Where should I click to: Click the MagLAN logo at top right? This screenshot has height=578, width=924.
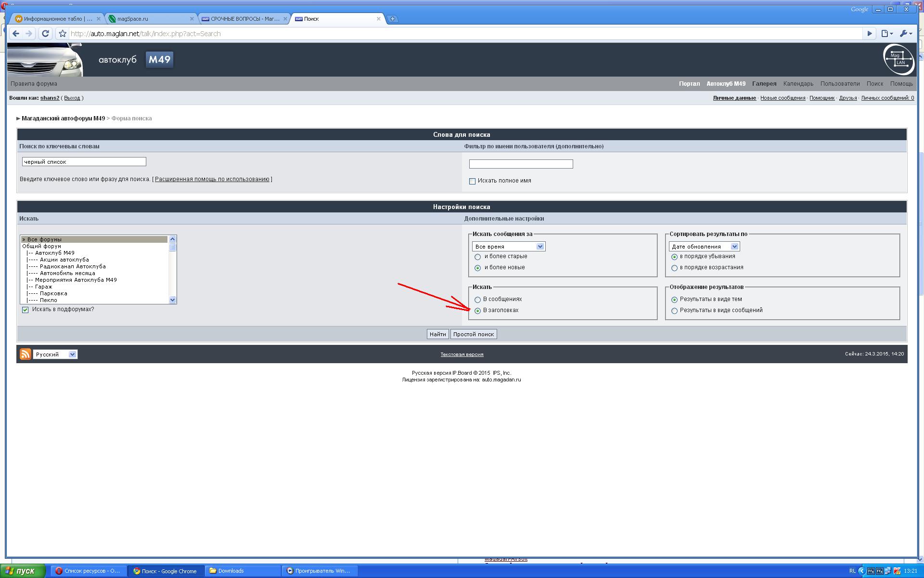point(898,59)
